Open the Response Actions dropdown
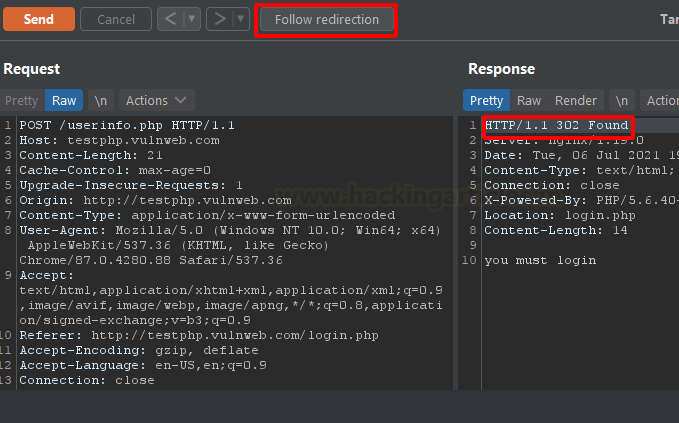This screenshot has width=679, height=423. pos(660,100)
